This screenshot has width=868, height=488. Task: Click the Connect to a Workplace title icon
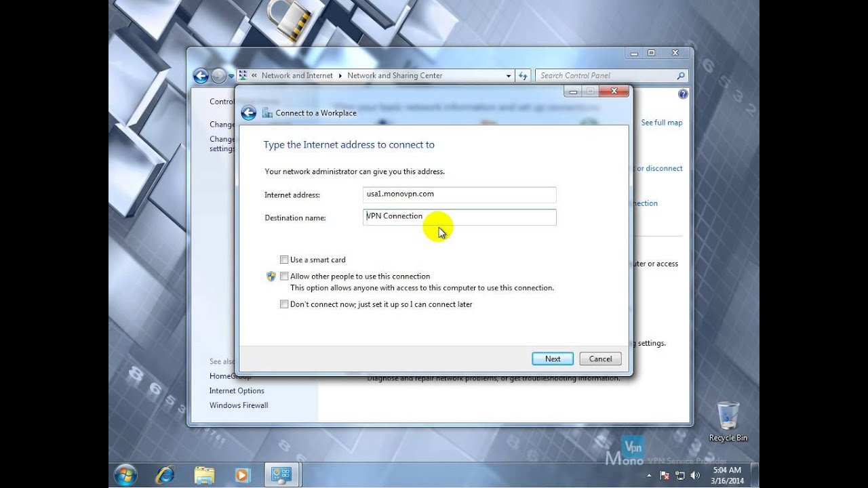coord(266,113)
